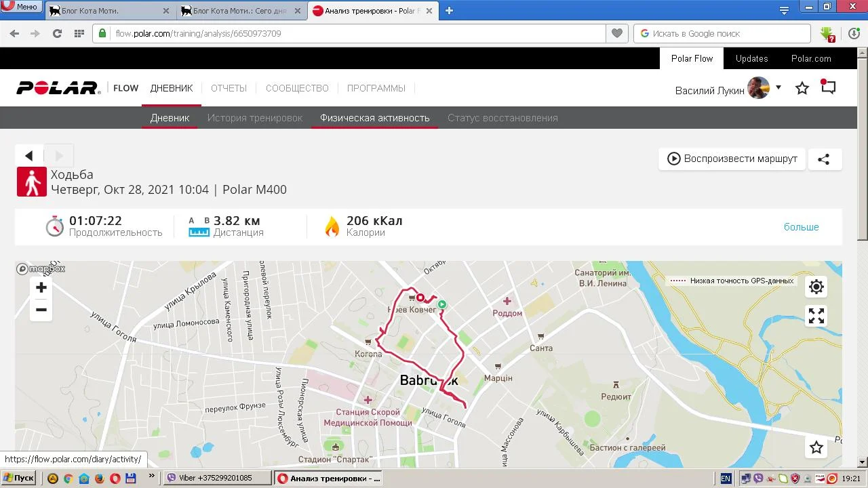Switch to Viber taskbar window
This screenshot has width=868, height=488.
tap(218, 478)
